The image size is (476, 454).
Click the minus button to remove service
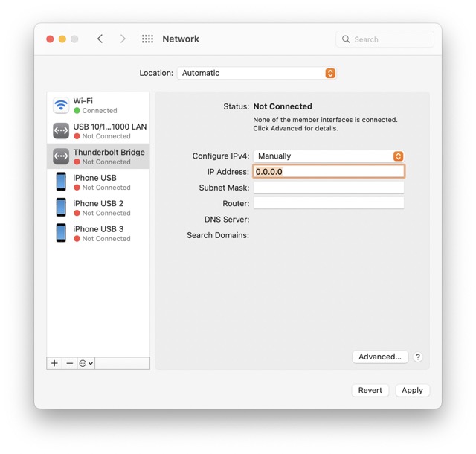point(70,363)
